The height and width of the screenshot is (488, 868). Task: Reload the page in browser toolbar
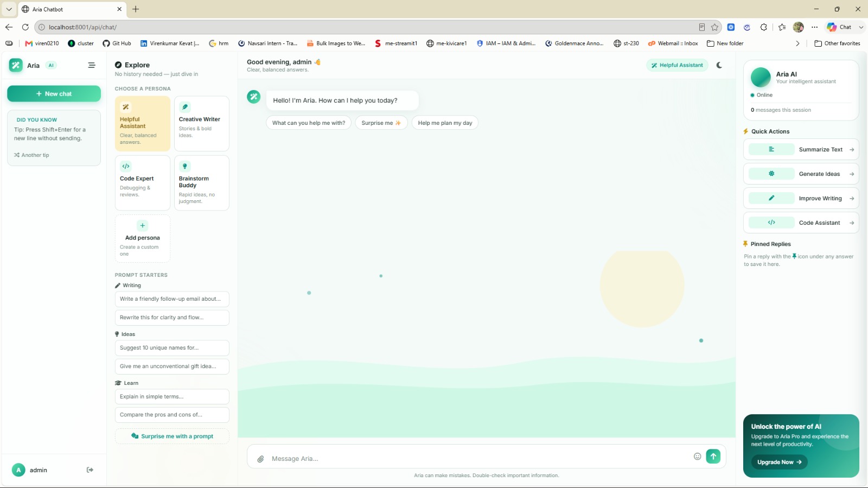tap(25, 27)
